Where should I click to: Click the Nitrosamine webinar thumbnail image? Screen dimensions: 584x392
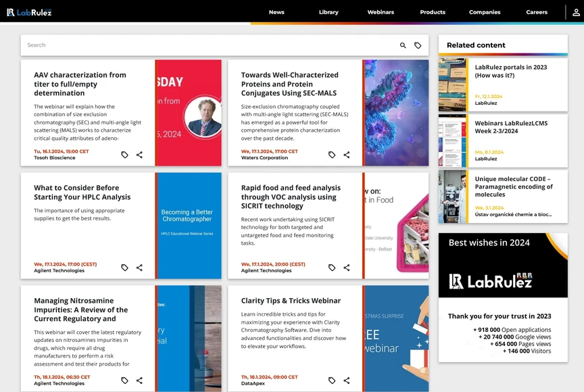[x=189, y=339]
